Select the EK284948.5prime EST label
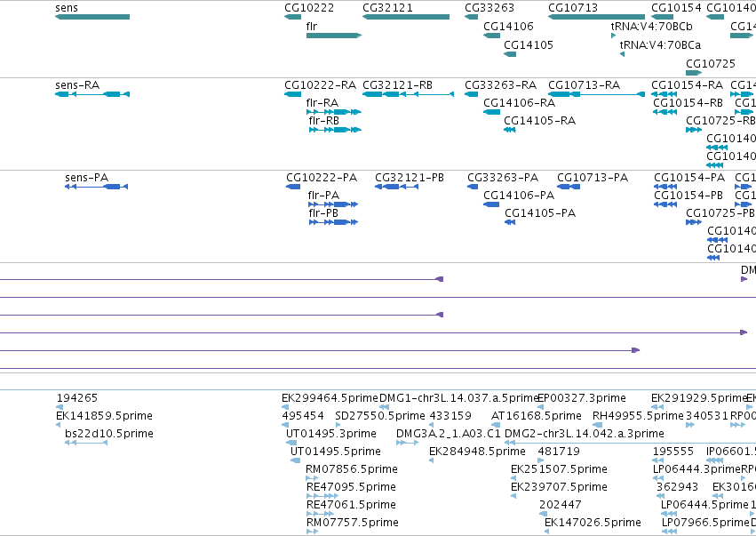This screenshot has height=536, width=756. [477, 452]
